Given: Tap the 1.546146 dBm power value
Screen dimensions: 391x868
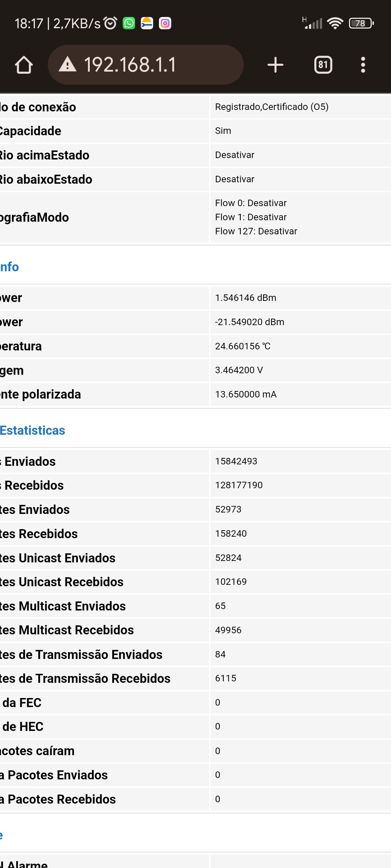Looking at the screenshot, I should click(245, 298).
